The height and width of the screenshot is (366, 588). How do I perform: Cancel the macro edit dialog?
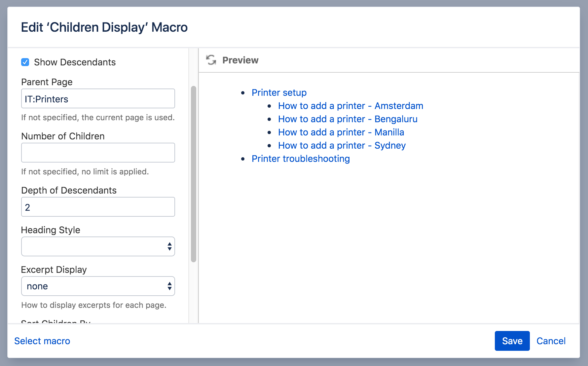click(551, 341)
